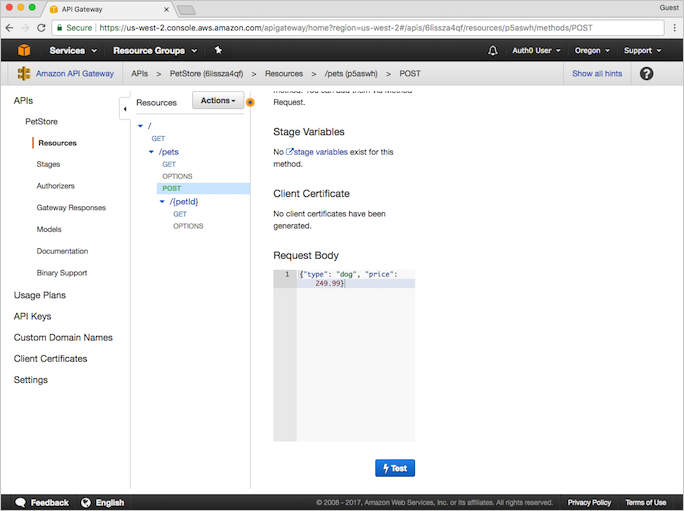Viewport: 684px width, 511px height.
Task: Open the Terms of Use footer link
Action: pyautogui.click(x=646, y=502)
